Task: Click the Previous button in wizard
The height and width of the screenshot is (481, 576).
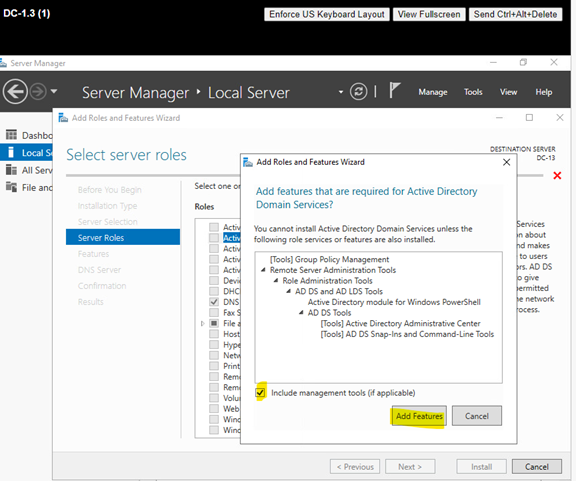Action: tap(355, 467)
